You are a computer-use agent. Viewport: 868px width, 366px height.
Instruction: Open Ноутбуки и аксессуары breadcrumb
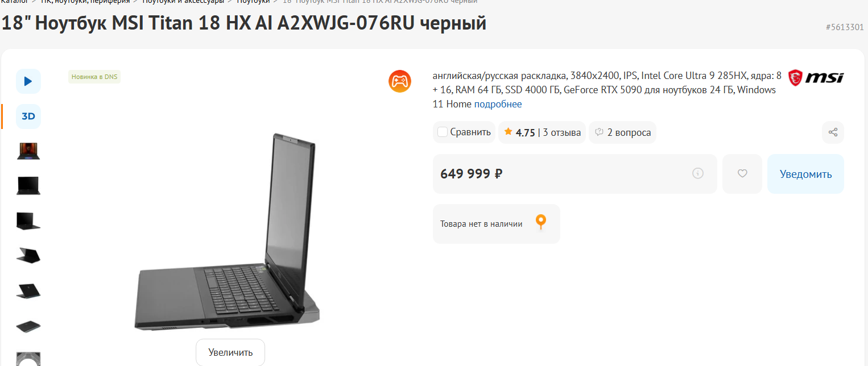(x=183, y=2)
